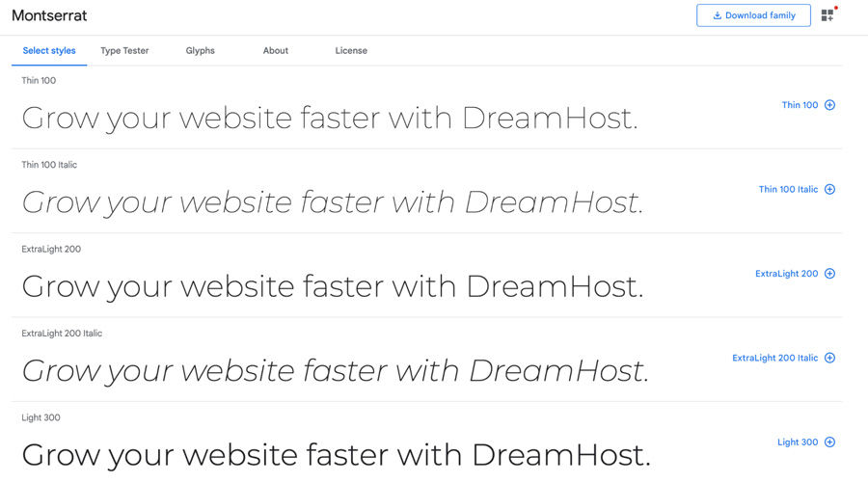The height and width of the screenshot is (482, 868).
Task: Click the blue 'ExtraLight 200' select link
Action: [787, 274]
